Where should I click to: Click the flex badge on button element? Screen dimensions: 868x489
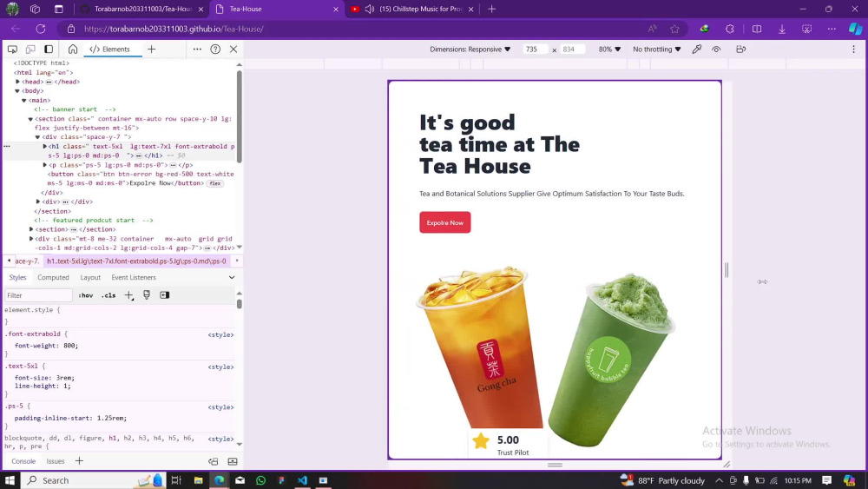click(x=214, y=183)
